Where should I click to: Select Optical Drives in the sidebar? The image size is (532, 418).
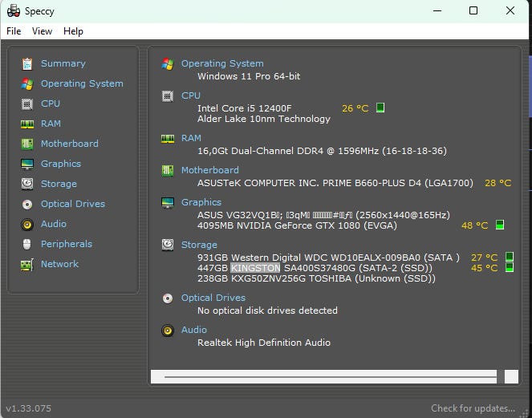(73, 204)
